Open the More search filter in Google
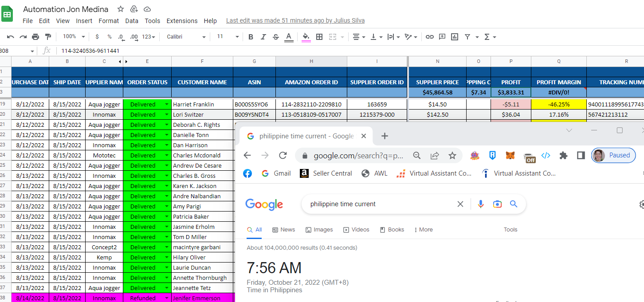 tap(424, 230)
